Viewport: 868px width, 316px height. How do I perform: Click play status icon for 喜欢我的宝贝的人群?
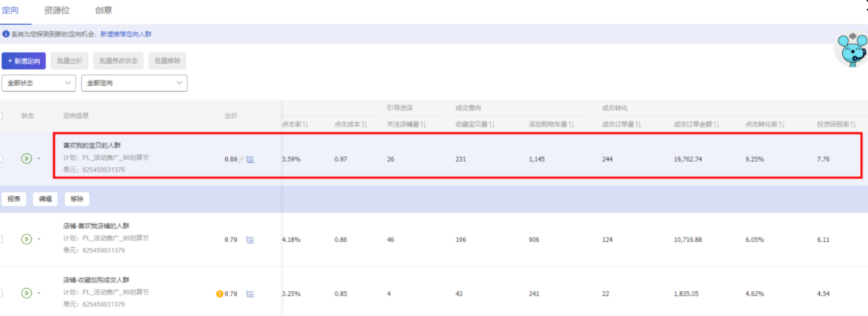[x=26, y=158]
